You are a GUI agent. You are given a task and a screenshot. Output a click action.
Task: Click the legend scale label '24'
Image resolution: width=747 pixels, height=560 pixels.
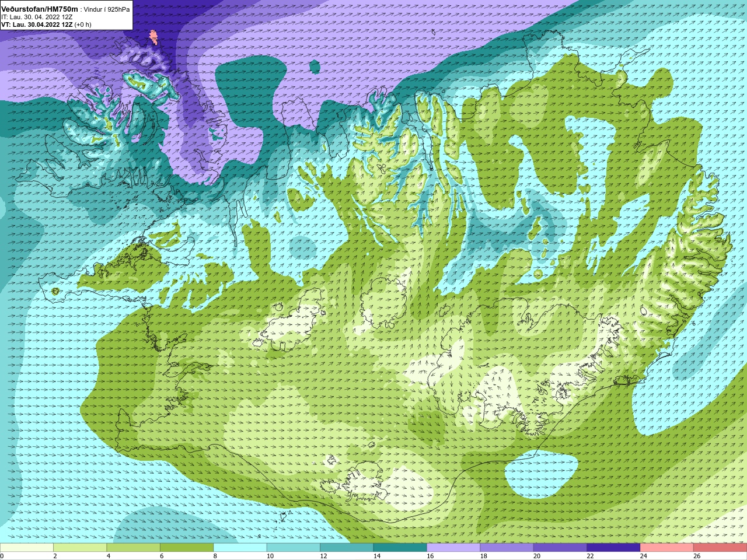(643, 556)
